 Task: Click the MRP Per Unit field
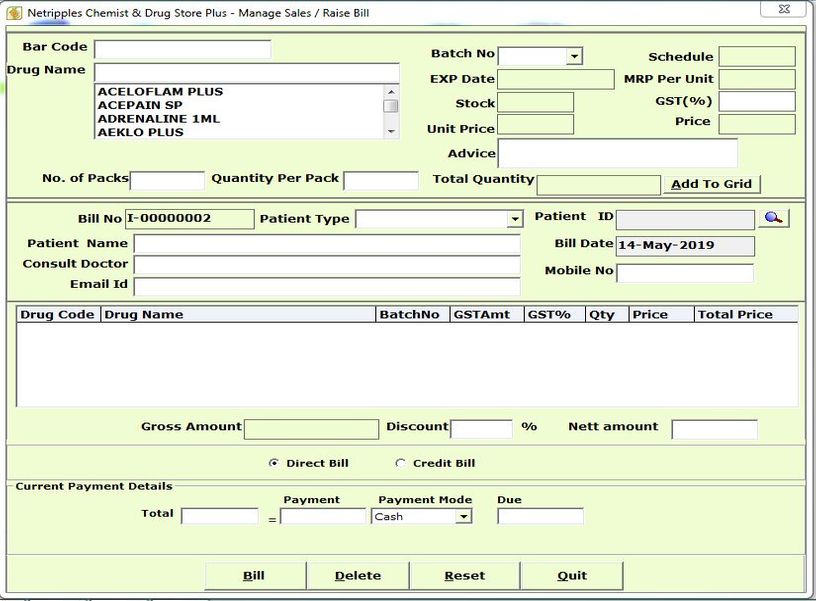[x=757, y=79]
